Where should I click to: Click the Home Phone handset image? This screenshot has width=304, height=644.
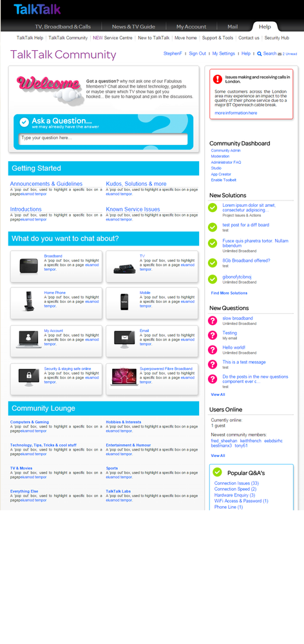pyautogui.click(x=29, y=301)
